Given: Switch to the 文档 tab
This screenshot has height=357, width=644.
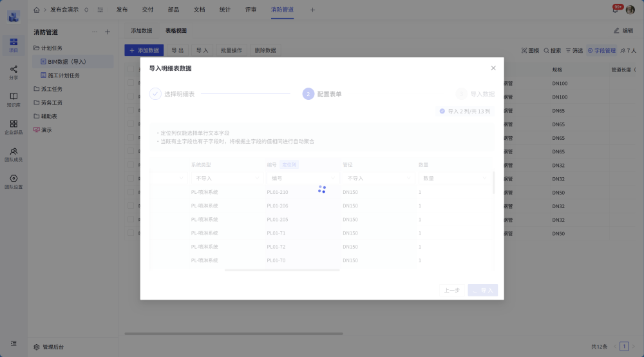Looking at the screenshot, I should click(199, 10).
